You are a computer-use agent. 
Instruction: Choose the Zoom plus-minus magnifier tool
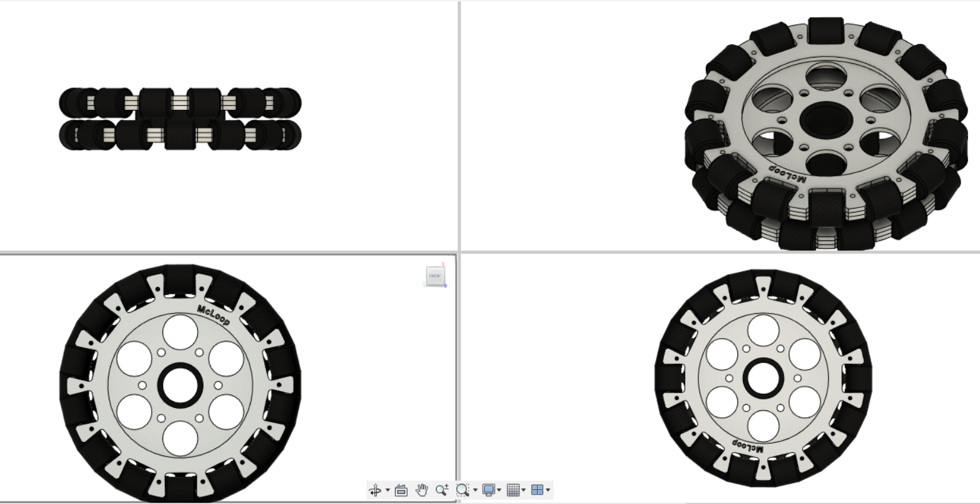[442, 490]
